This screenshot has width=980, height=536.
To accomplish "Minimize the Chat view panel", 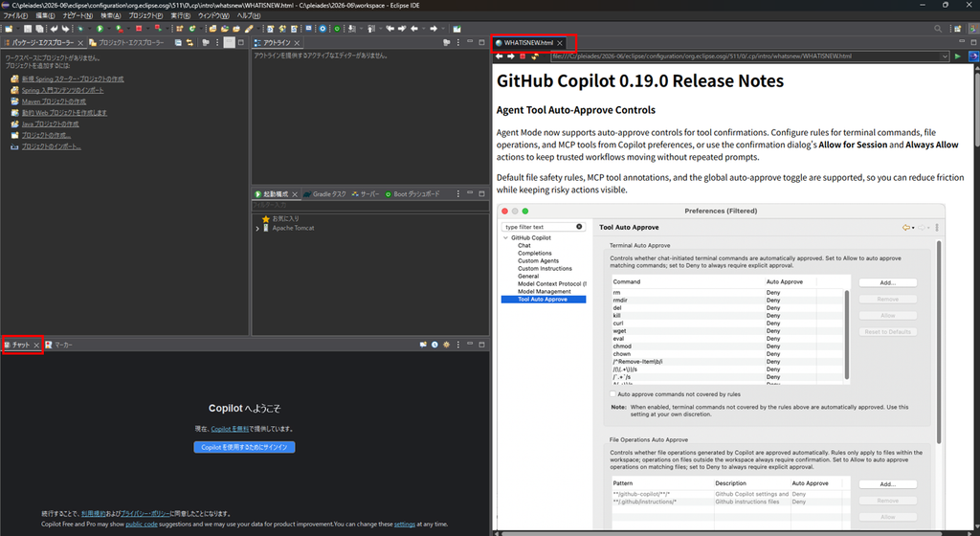I will [x=470, y=345].
